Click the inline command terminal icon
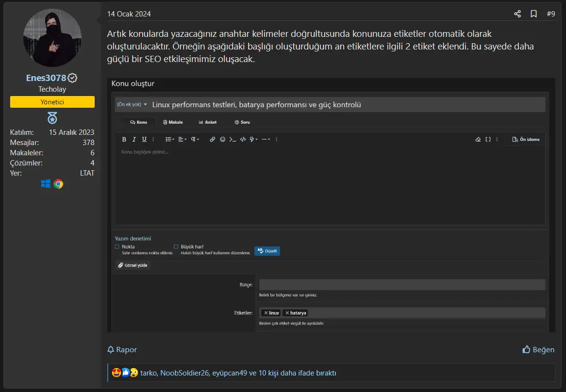The width and height of the screenshot is (566, 392). [233, 139]
